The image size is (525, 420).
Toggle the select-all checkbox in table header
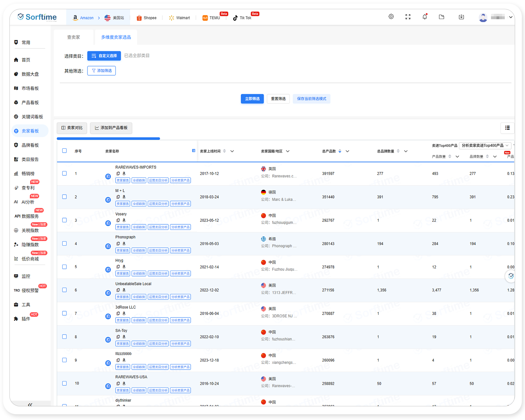click(x=64, y=151)
